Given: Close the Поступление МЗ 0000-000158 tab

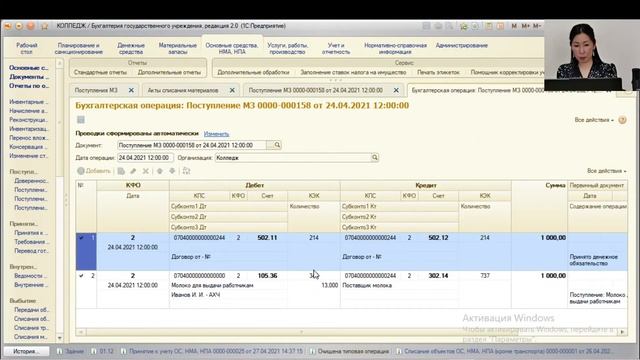Looking at the screenshot, I should (x=396, y=90).
